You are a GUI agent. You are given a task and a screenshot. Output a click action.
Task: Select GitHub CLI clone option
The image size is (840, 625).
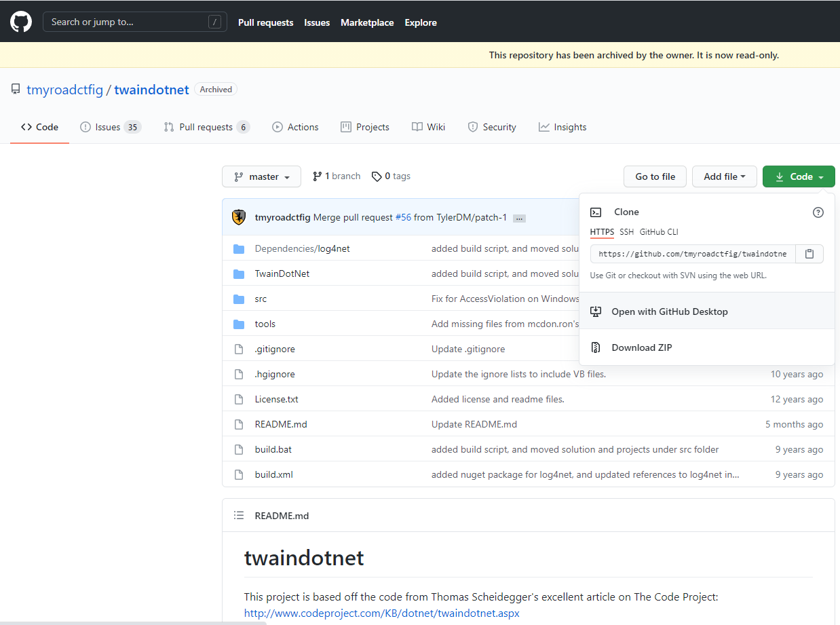click(659, 232)
